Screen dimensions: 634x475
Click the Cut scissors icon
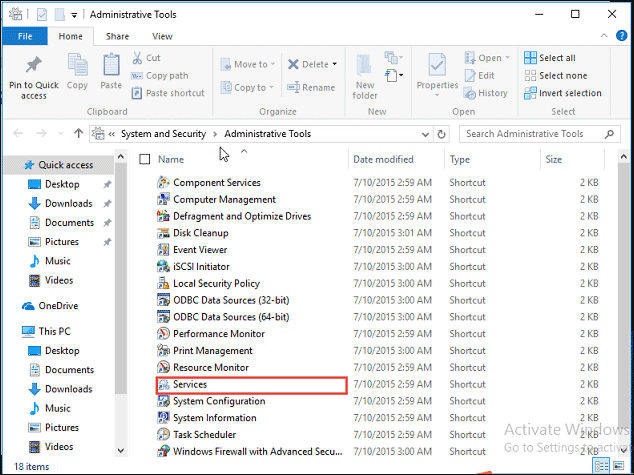point(137,58)
